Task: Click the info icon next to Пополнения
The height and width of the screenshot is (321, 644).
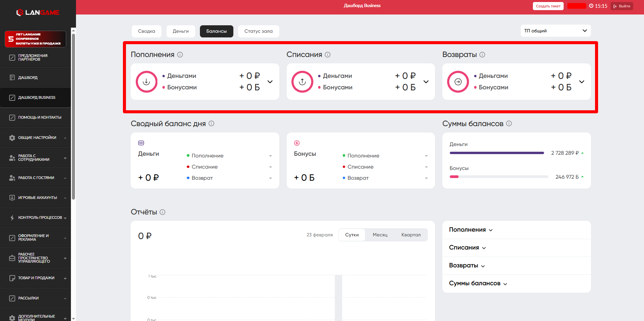Action: coord(180,55)
